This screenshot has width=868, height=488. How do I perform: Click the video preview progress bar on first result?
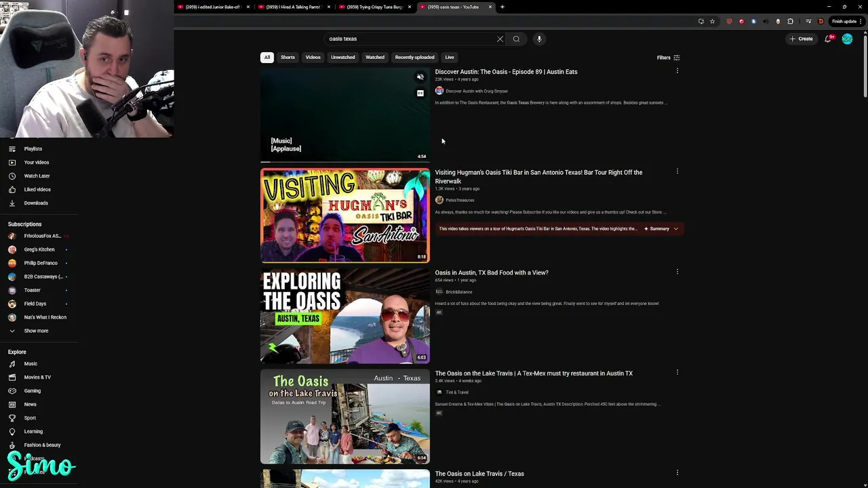click(x=345, y=162)
